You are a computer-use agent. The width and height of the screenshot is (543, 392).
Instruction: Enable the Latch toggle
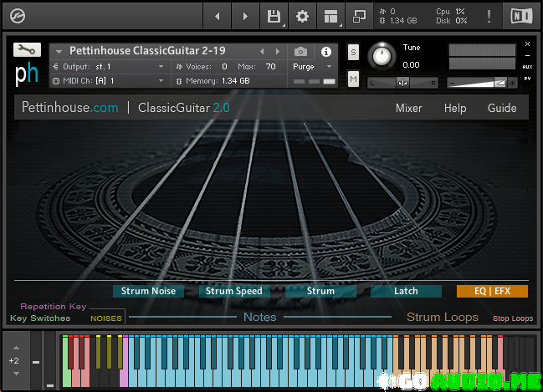click(406, 291)
